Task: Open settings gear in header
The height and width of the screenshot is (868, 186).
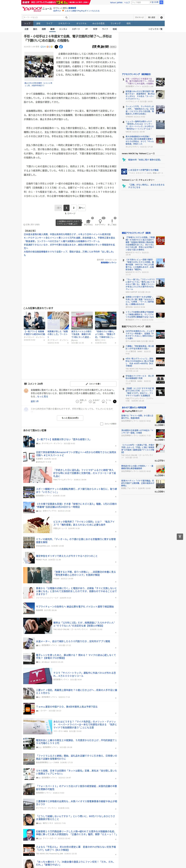Action: click(x=161, y=18)
